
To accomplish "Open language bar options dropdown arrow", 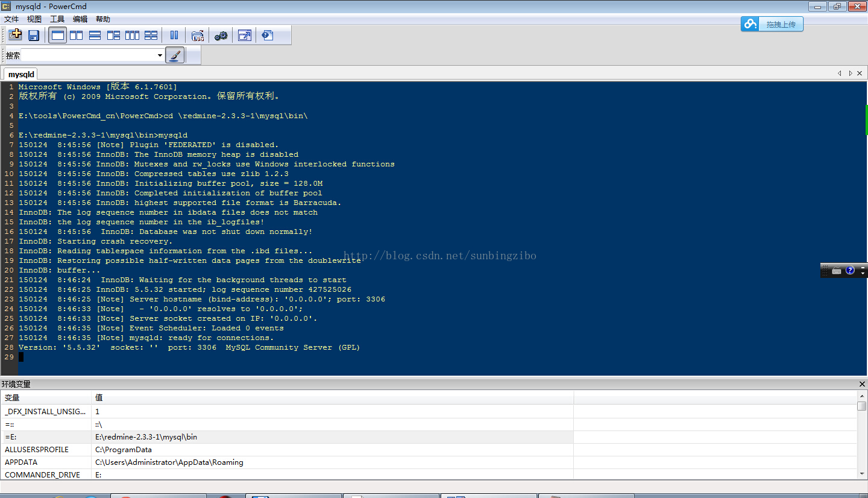I will tap(863, 274).
